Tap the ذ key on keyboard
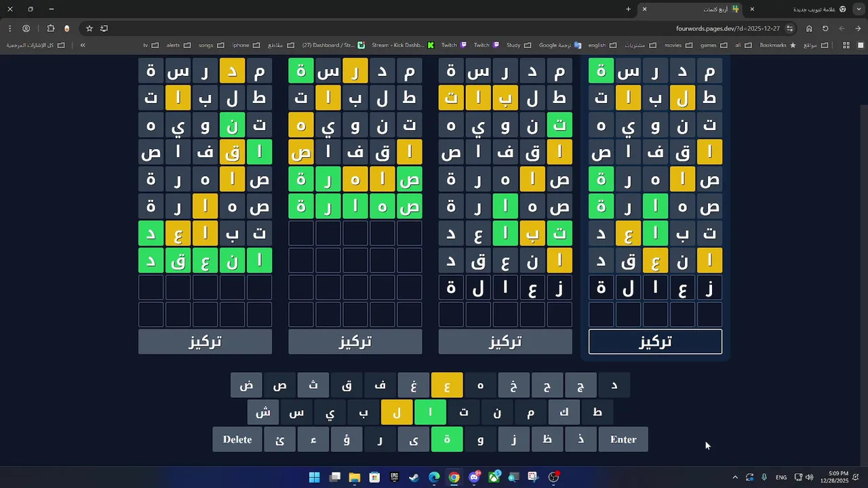 pos(580,440)
